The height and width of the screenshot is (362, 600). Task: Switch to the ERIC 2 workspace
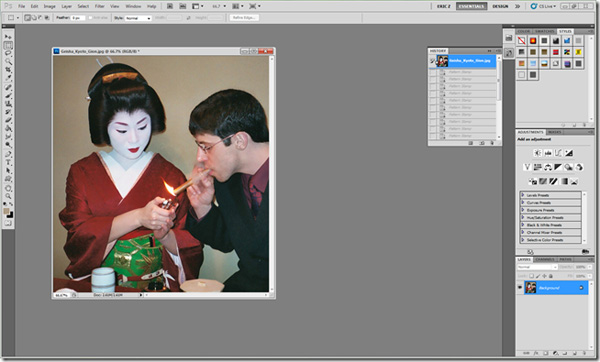click(x=444, y=6)
